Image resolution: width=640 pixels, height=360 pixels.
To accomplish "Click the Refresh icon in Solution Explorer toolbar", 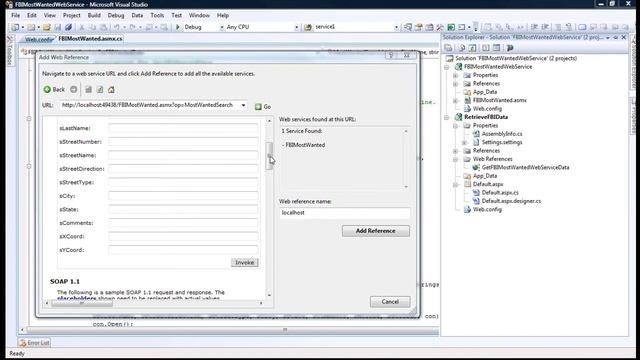I will (472, 48).
